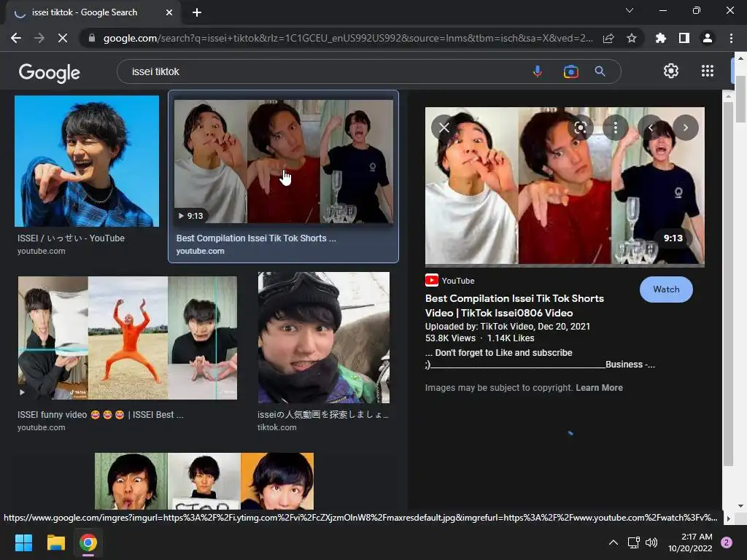
Task: Open File Explorer from taskbar
Action: click(55, 542)
